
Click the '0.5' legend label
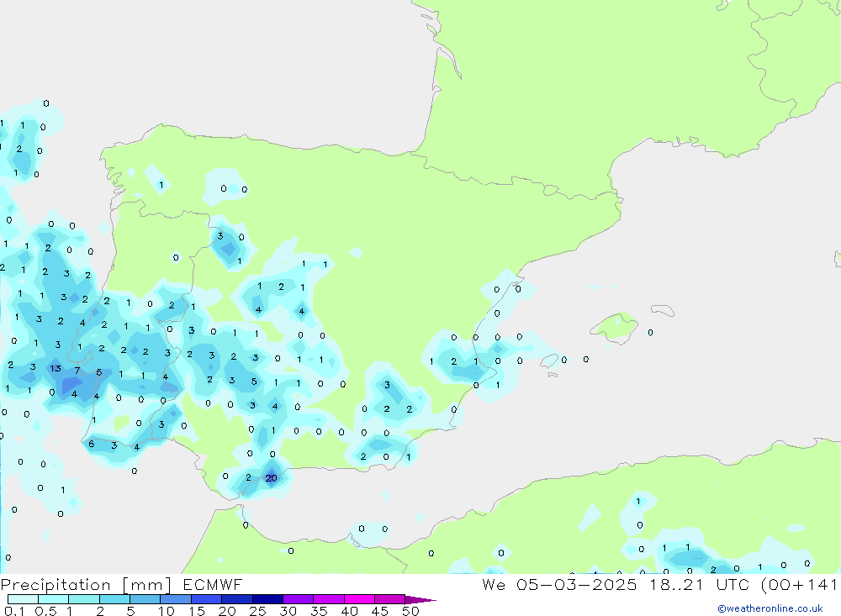pyautogui.click(x=45, y=611)
